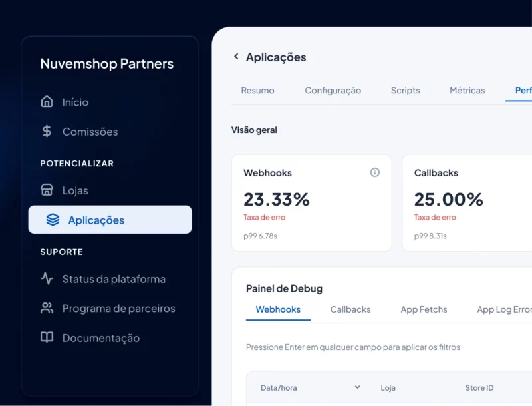The width and height of the screenshot is (532, 406).
Task: Select the Scripts tab
Action: [405, 91]
